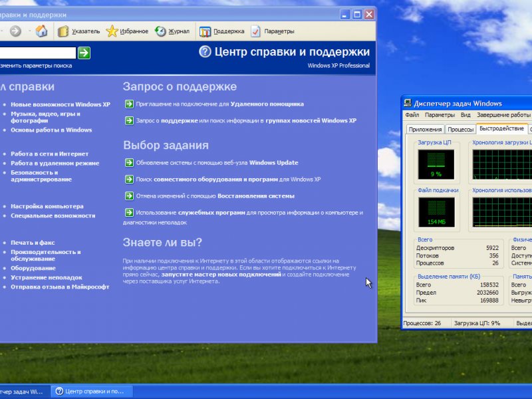This screenshot has width=532, height=399.
Task: Open Работа в сети и Интернет topic
Action: tap(49, 154)
